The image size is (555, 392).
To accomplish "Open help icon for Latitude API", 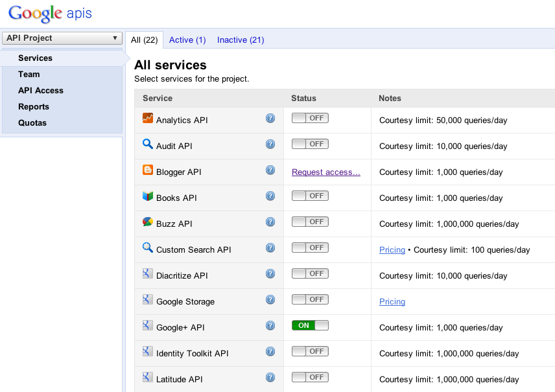I will click(x=270, y=378).
